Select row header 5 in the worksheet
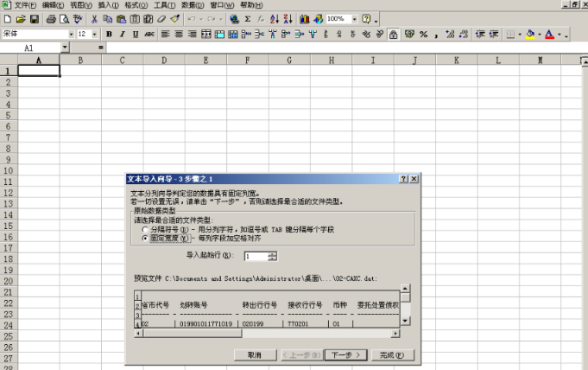The image size is (588, 370). coord(9,115)
